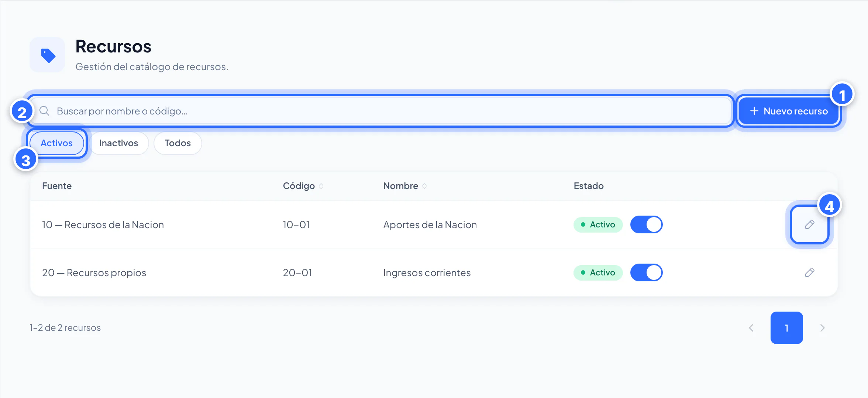Sort by Nombre column arrows
Image resolution: width=868 pixels, height=398 pixels.
[x=424, y=186]
